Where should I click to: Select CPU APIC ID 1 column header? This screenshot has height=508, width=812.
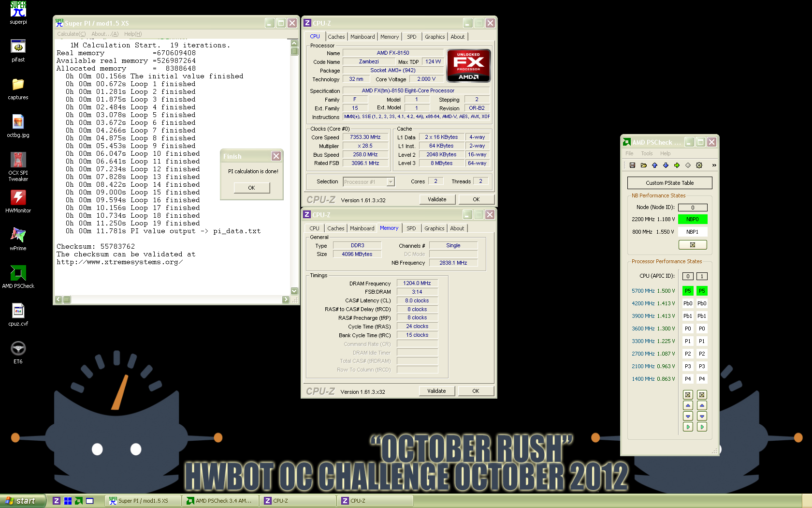tap(702, 276)
